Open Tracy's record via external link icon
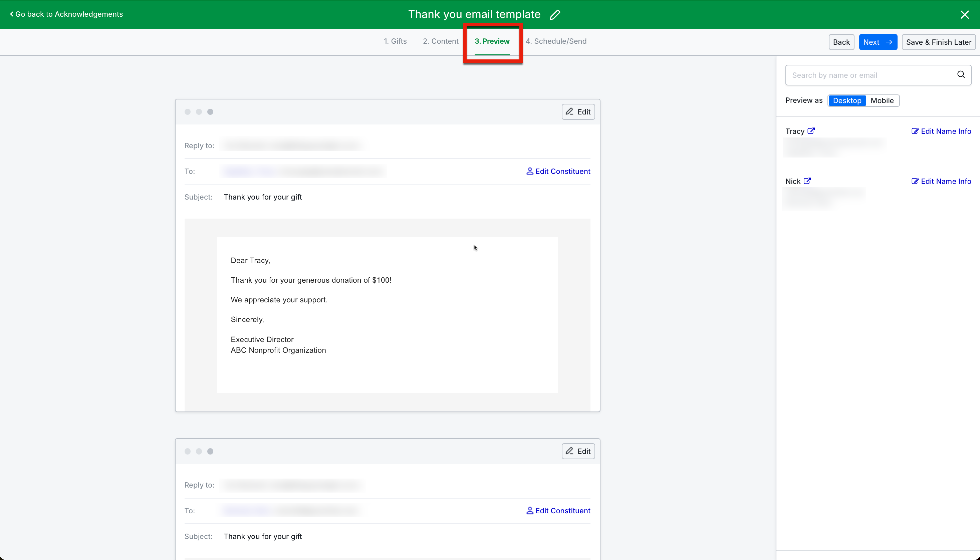The height and width of the screenshot is (560, 980). point(811,131)
